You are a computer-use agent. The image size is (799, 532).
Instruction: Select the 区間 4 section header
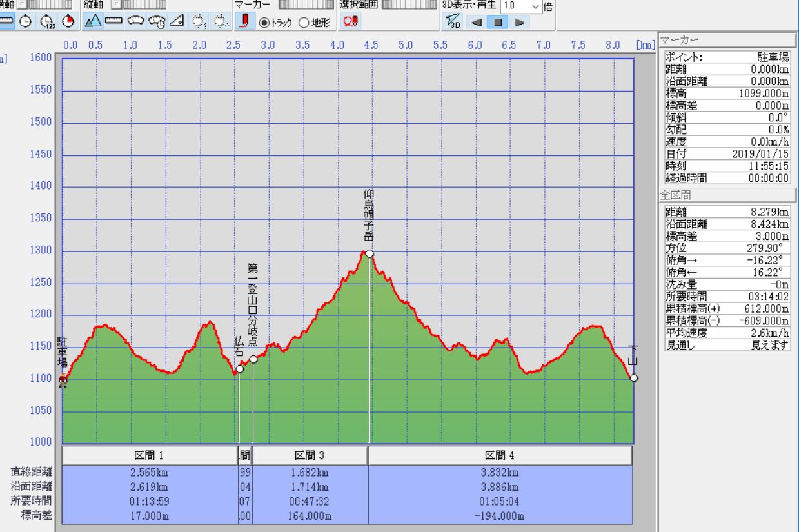point(500,455)
